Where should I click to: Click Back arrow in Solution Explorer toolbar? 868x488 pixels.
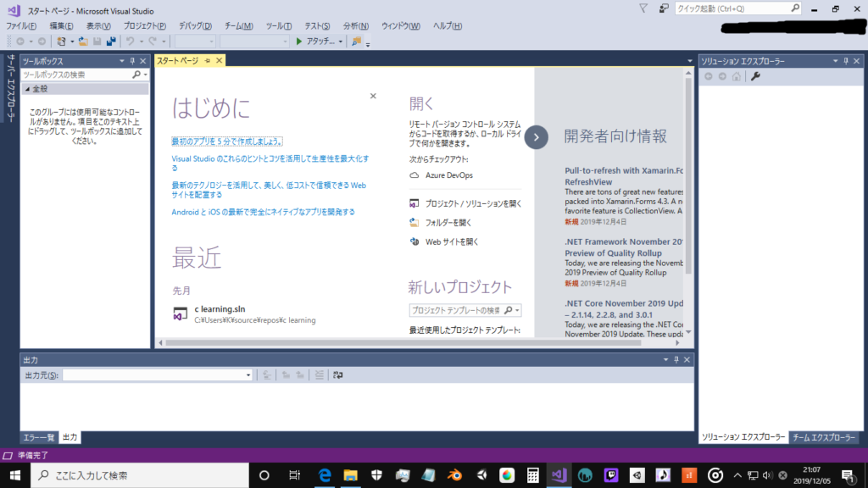pos(709,76)
